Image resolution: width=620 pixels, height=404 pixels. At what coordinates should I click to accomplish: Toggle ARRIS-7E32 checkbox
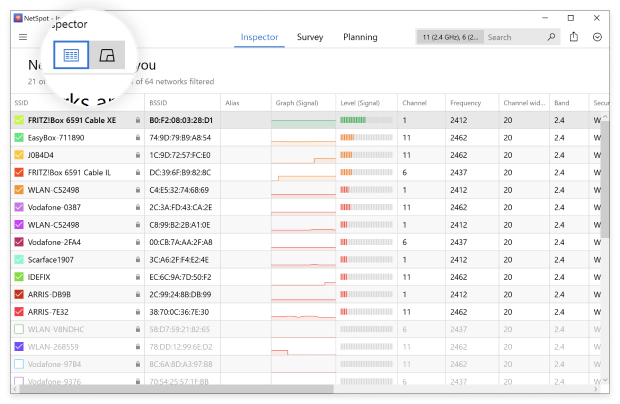coord(19,312)
